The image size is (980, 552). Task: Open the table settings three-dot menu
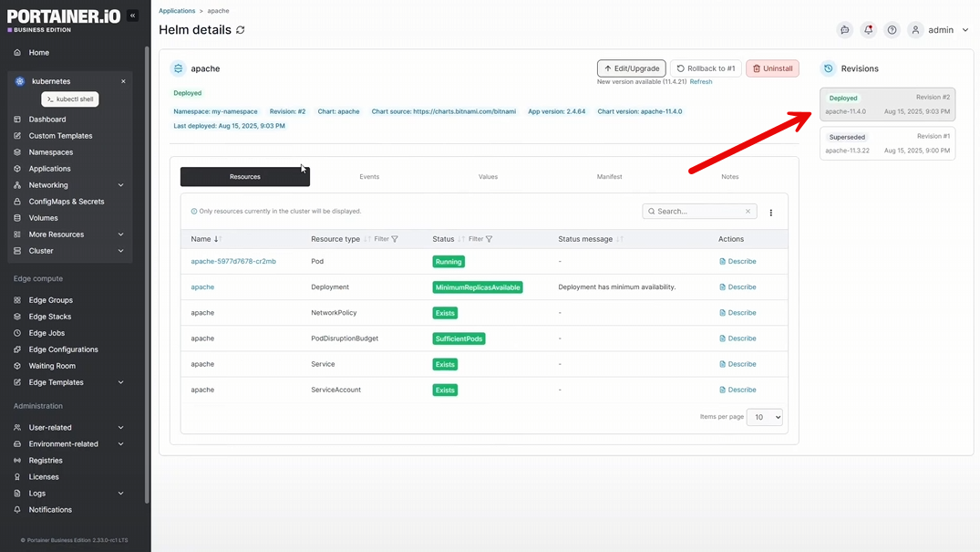pyautogui.click(x=770, y=213)
